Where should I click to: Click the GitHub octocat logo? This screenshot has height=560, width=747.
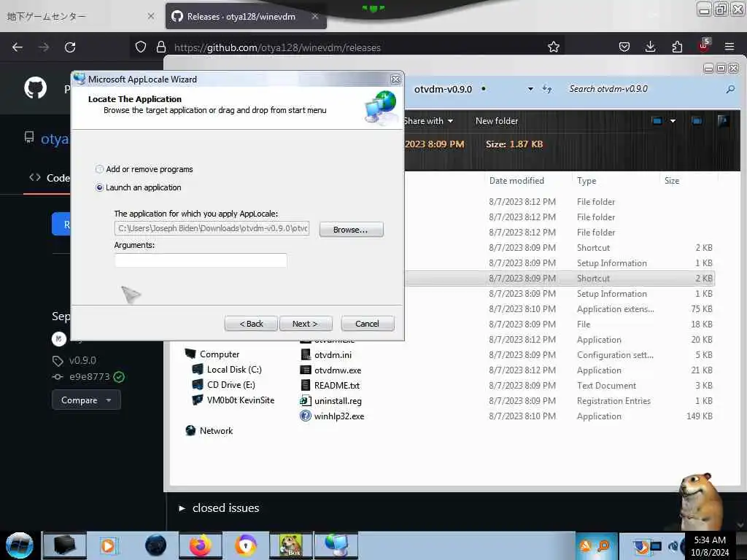(35, 88)
